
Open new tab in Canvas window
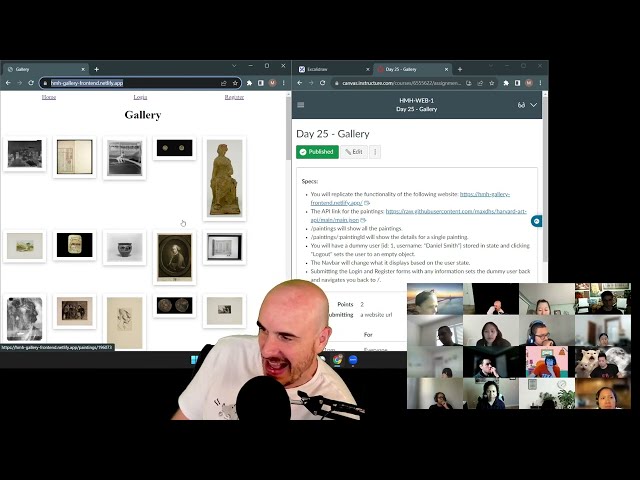460,69
